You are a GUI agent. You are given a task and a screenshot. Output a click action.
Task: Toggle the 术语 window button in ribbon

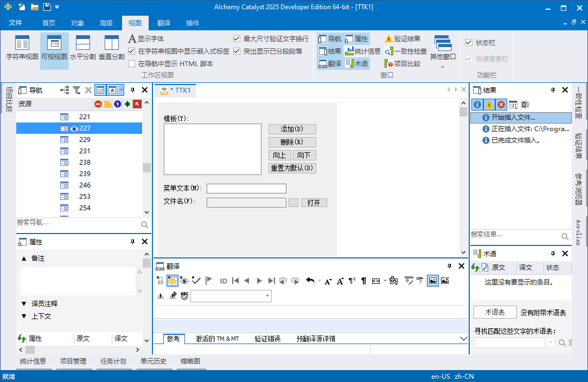click(356, 64)
